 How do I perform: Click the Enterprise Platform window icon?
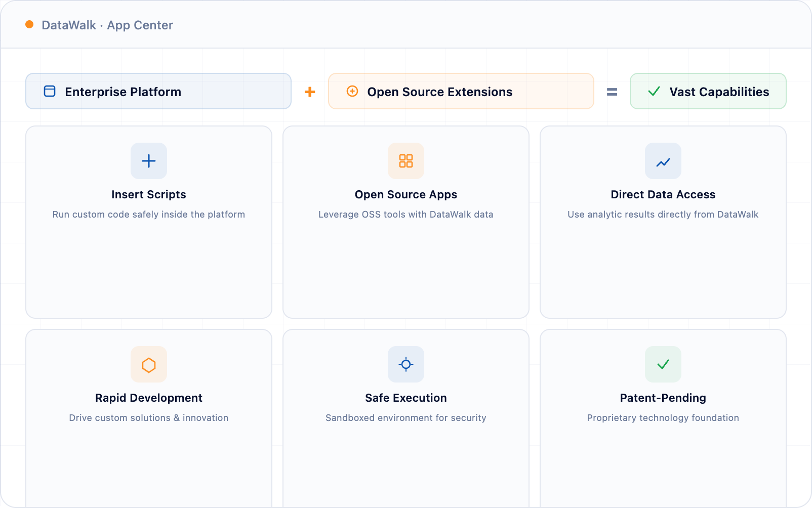tap(50, 91)
